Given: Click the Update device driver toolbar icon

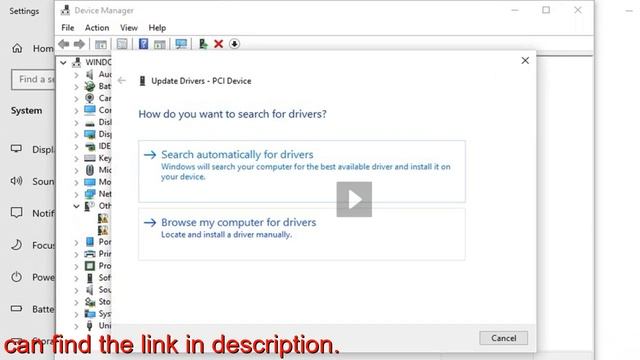Looking at the screenshot, I should click(x=203, y=44).
